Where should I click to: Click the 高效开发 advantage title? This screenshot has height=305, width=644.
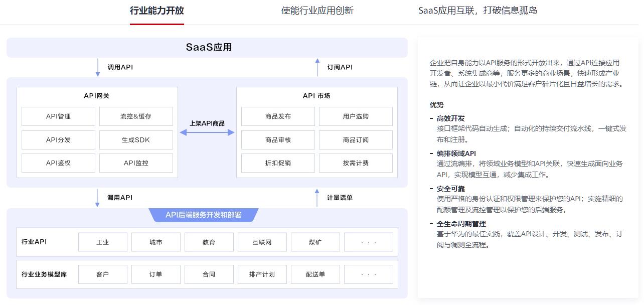[x=451, y=118]
